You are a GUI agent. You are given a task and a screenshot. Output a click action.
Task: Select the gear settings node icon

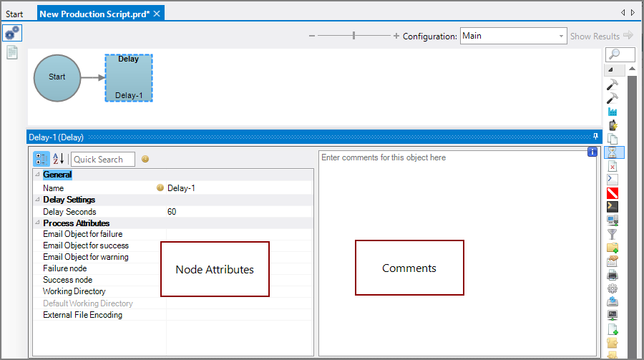point(613,288)
